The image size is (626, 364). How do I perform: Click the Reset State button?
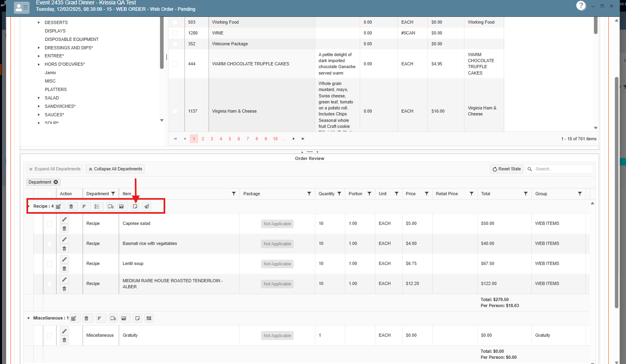pos(506,169)
